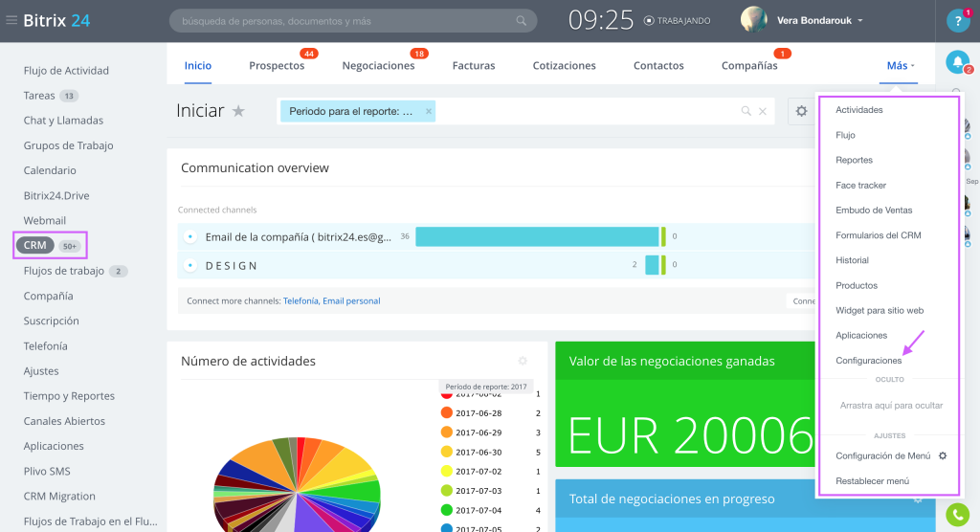The height and width of the screenshot is (532, 980).
Task: Click Vera Bondarouk's avatar picture
Action: (754, 20)
